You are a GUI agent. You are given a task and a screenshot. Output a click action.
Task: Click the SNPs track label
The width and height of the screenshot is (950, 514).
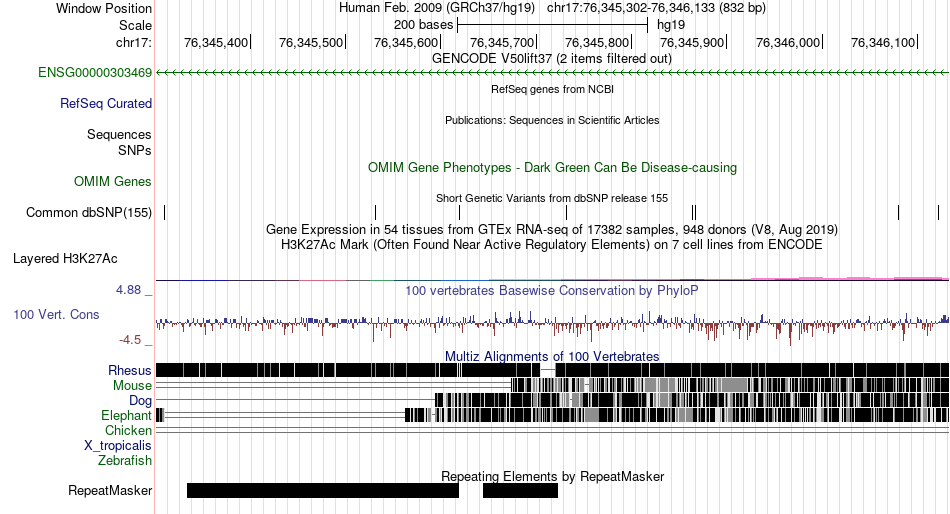135,150
